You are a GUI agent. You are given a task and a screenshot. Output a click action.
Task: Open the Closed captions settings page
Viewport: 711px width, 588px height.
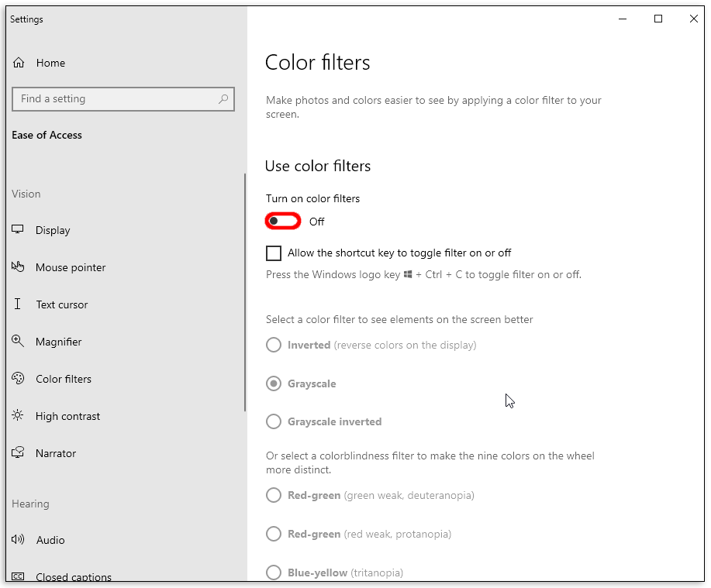pos(73,576)
